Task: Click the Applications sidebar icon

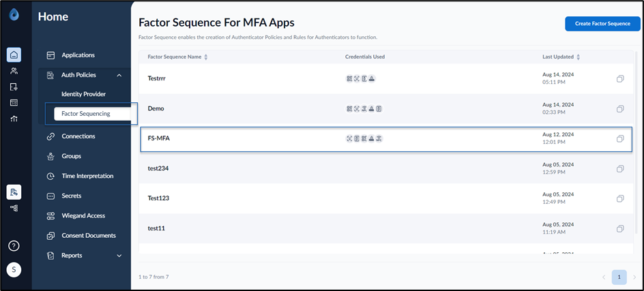Action: click(x=50, y=55)
